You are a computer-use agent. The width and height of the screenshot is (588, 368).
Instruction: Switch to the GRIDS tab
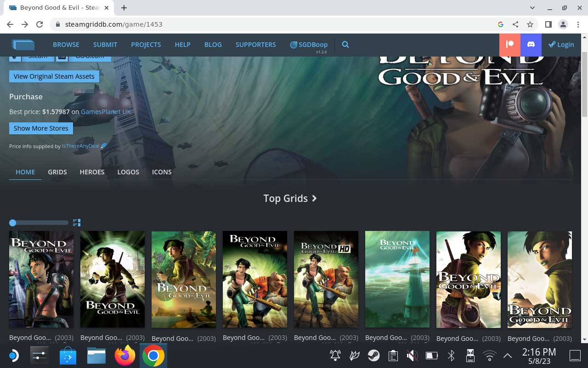click(x=57, y=172)
